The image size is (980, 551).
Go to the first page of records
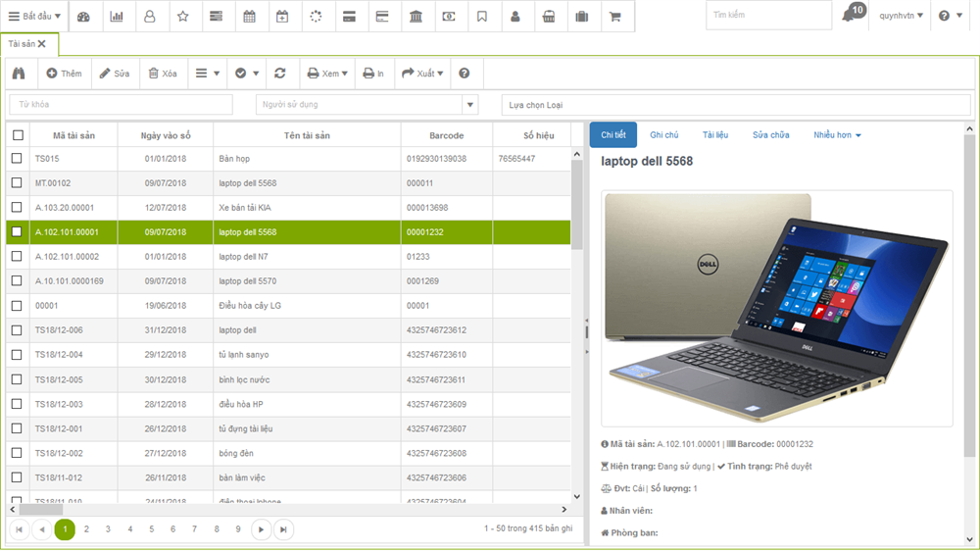(x=19, y=529)
